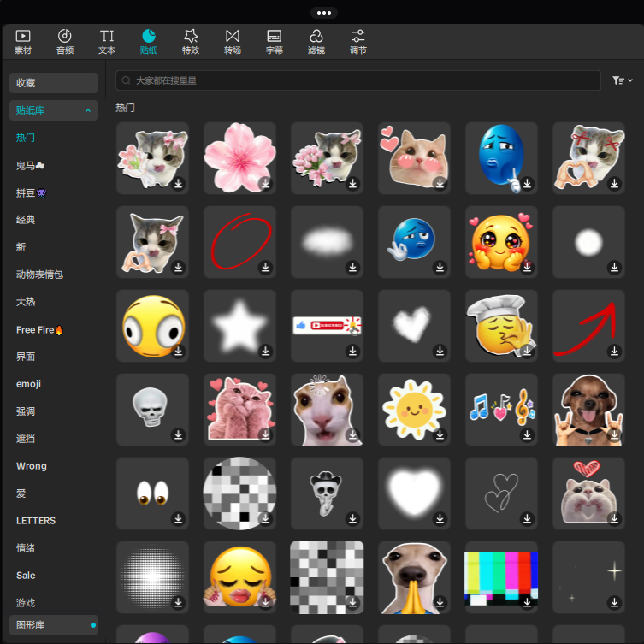Viewport: 644px width, 644px height.
Task: Download the small white dot sticker
Action: [x=614, y=268]
